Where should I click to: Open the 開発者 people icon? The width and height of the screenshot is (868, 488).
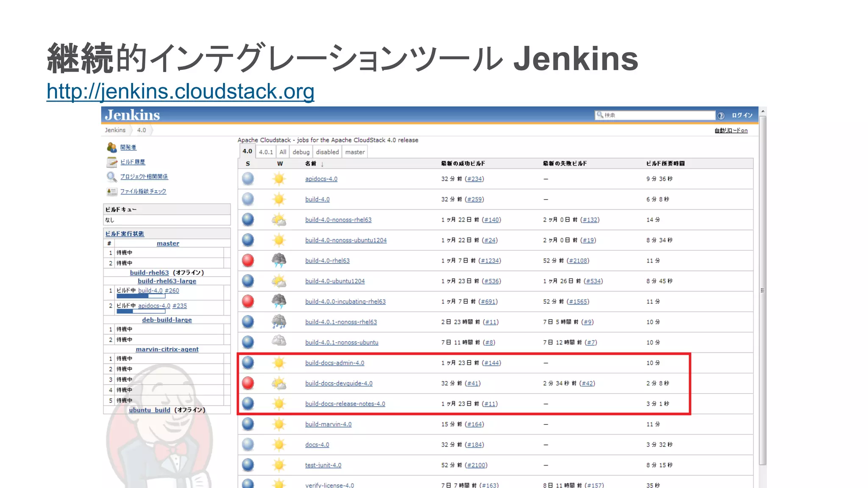112,147
